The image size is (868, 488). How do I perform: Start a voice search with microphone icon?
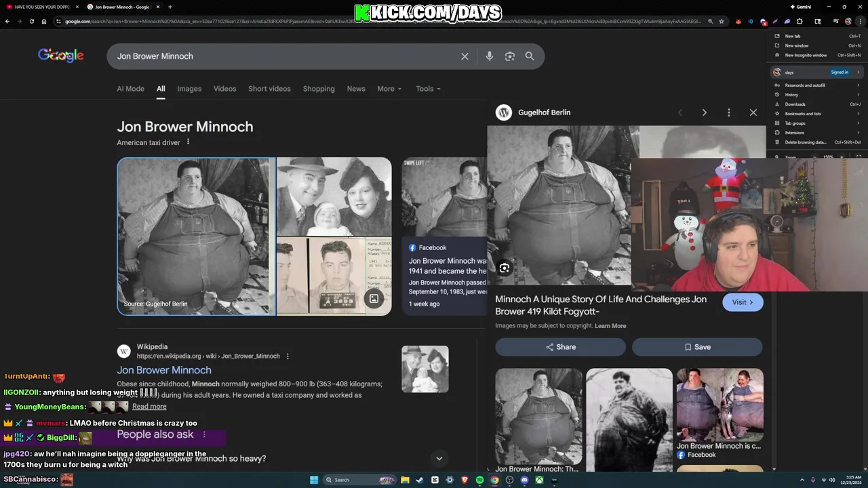(489, 56)
